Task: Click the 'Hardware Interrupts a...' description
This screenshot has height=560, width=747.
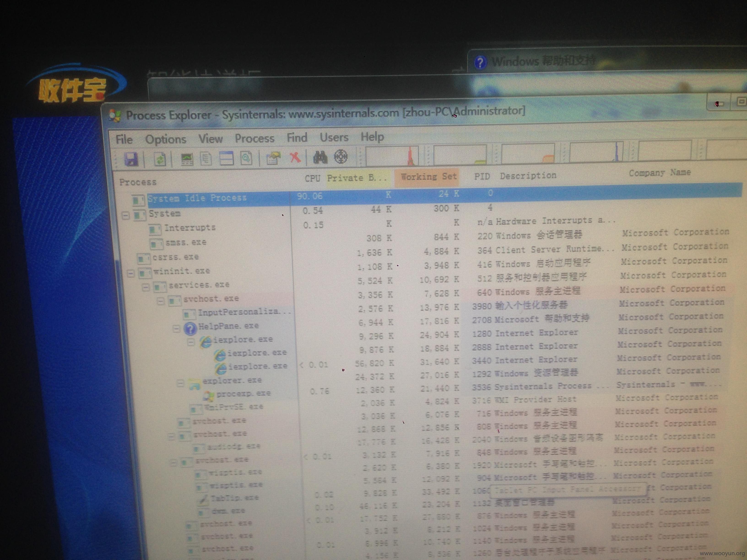Action: point(555,221)
